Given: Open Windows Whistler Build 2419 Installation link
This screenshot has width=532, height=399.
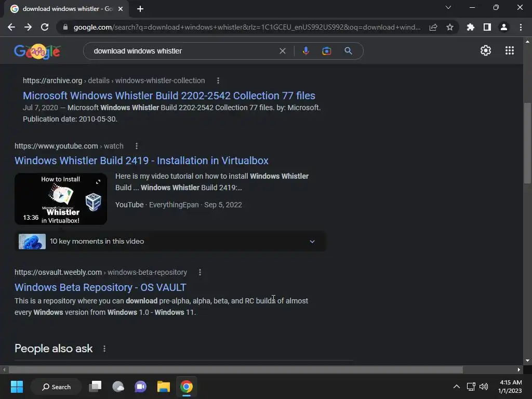Looking at the screenshot, I should coord(141,161).
